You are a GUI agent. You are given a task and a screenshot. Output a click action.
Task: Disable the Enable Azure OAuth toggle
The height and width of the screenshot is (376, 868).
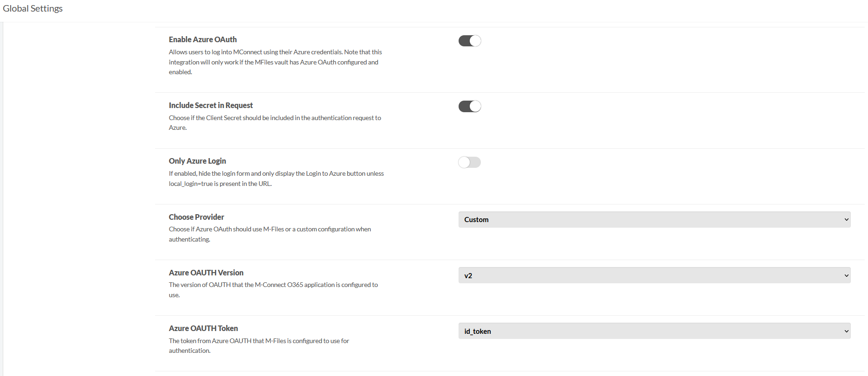click(470, 41)
